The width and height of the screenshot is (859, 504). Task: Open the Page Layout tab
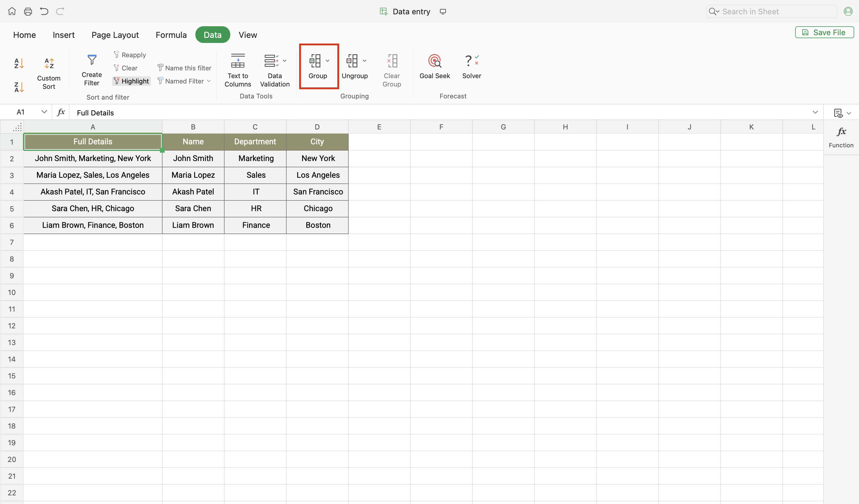click(115, 35)
